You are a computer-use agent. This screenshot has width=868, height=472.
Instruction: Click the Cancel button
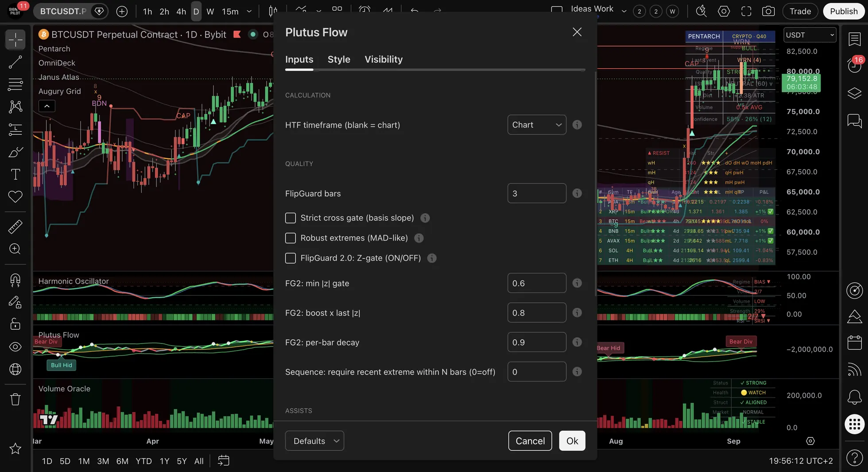coord(530,441)
